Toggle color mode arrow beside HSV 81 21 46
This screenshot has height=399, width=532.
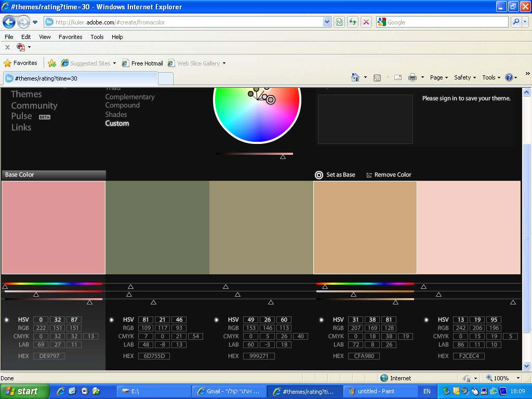click(112, 320)
